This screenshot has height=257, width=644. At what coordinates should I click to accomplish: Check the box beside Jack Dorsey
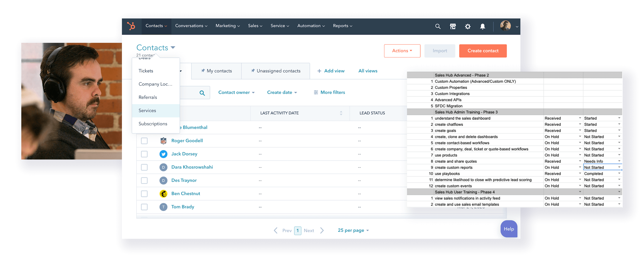tap(144, 154)
